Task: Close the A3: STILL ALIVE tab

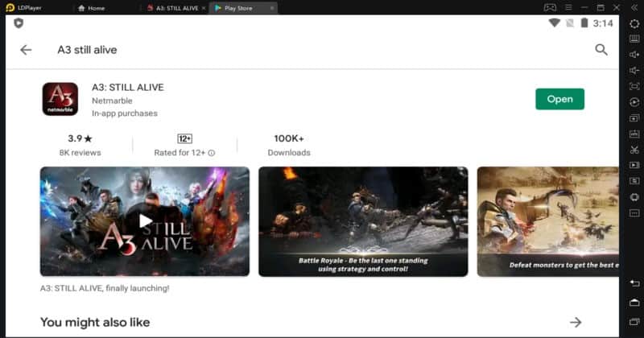Action: pyautogui.click(x=204, y=8)
